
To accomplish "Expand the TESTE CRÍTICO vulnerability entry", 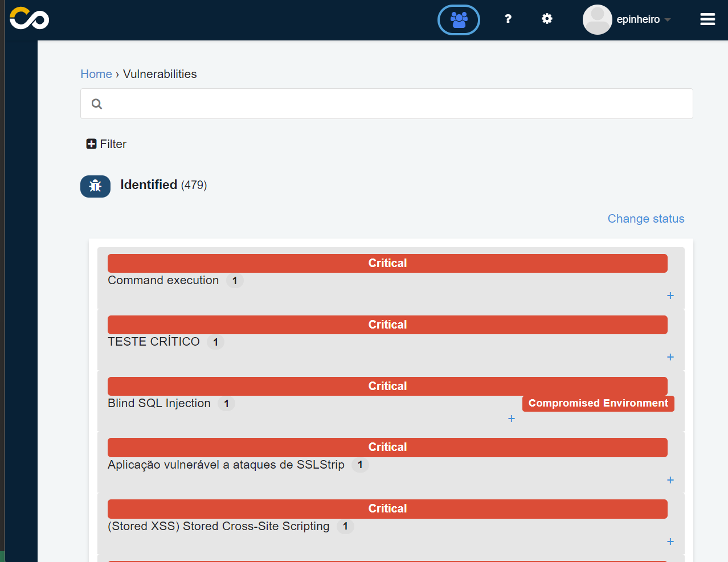I will (670, 357).
